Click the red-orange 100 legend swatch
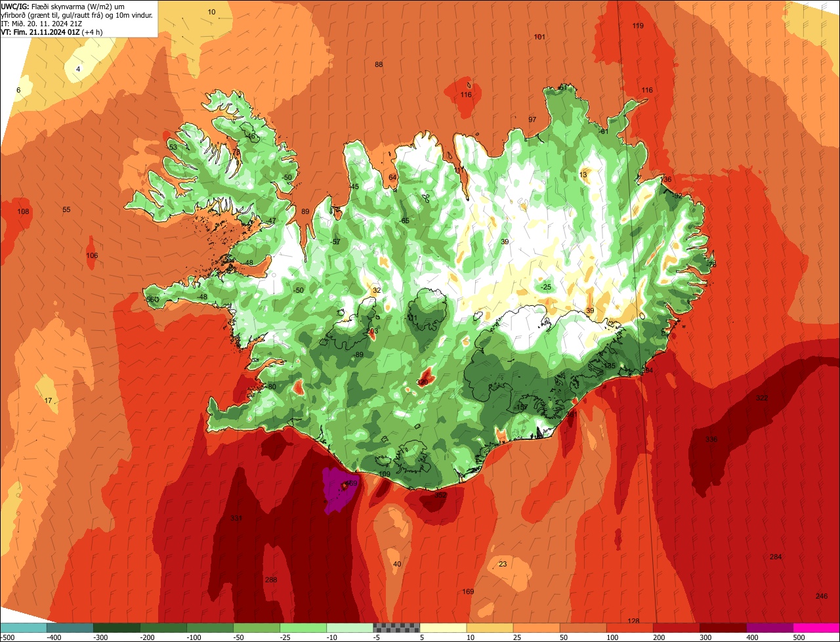Viewport: 840px width, 642px height. pyautogui.click(x=629, y=628)
